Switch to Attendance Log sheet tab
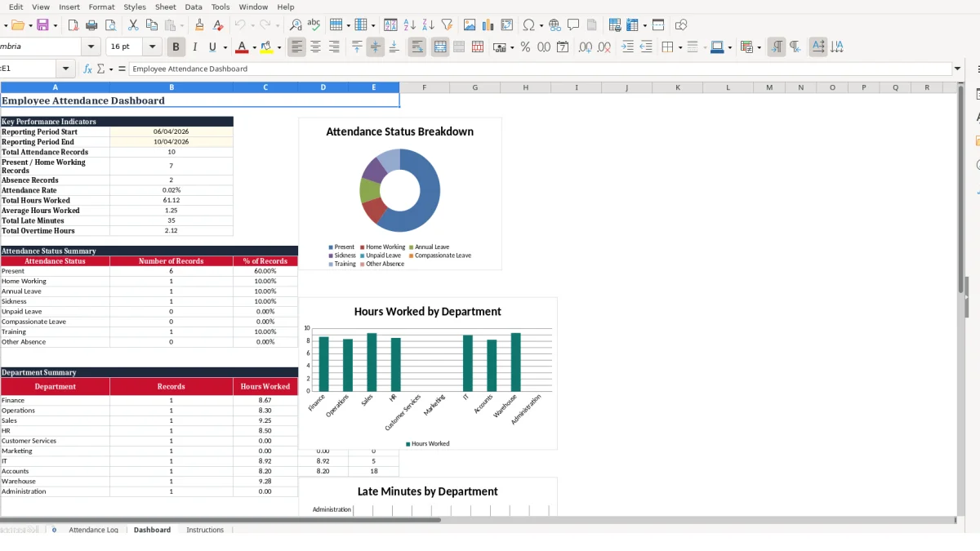This screenshot has height=551, width=980. 93,530
